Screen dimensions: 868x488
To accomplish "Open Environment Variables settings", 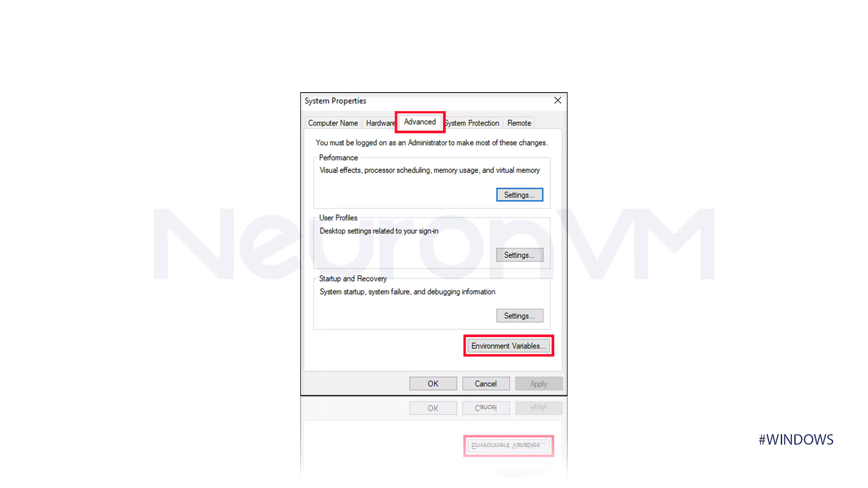I will pos(508,346).
